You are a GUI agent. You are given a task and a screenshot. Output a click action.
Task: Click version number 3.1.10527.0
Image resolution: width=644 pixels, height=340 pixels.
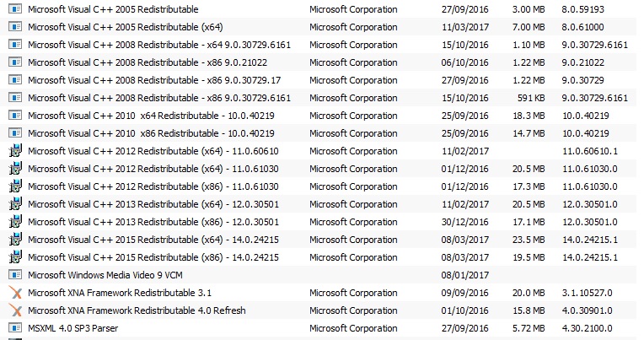(x=587, y=293)
